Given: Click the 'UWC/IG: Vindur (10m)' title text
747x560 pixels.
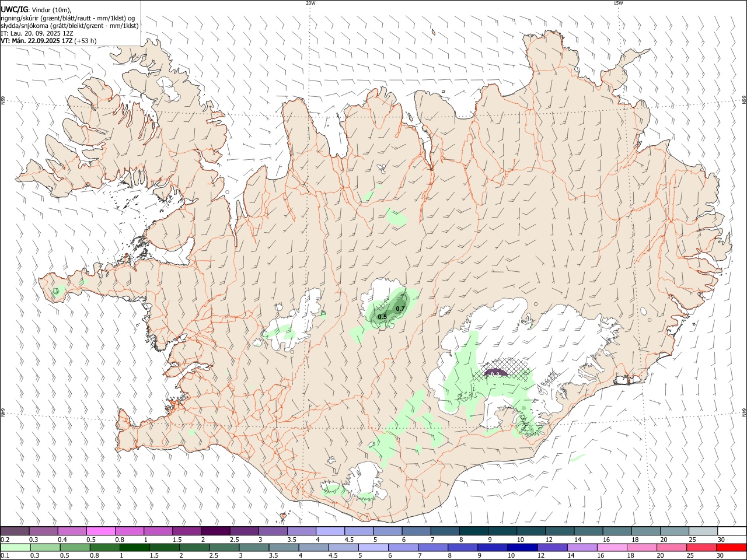Looking at the screenshot, I should point(36,10).
